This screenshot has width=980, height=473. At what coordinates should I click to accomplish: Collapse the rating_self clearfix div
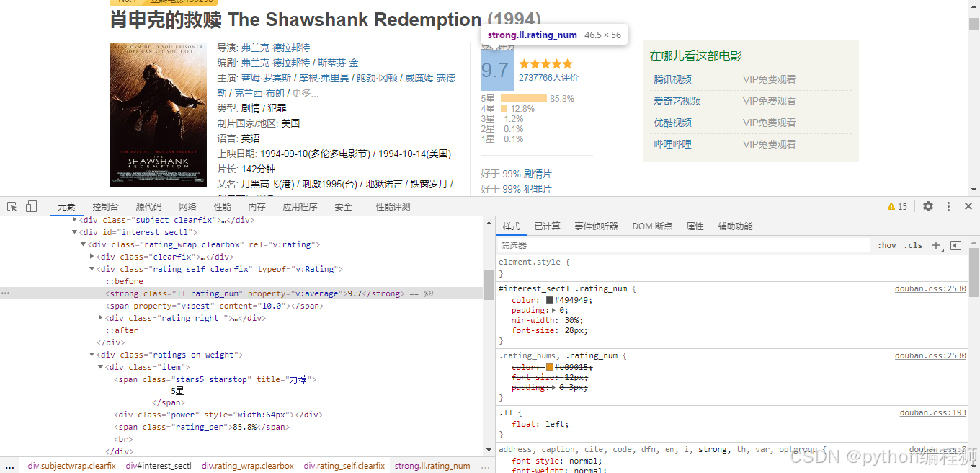click(92, 269)
